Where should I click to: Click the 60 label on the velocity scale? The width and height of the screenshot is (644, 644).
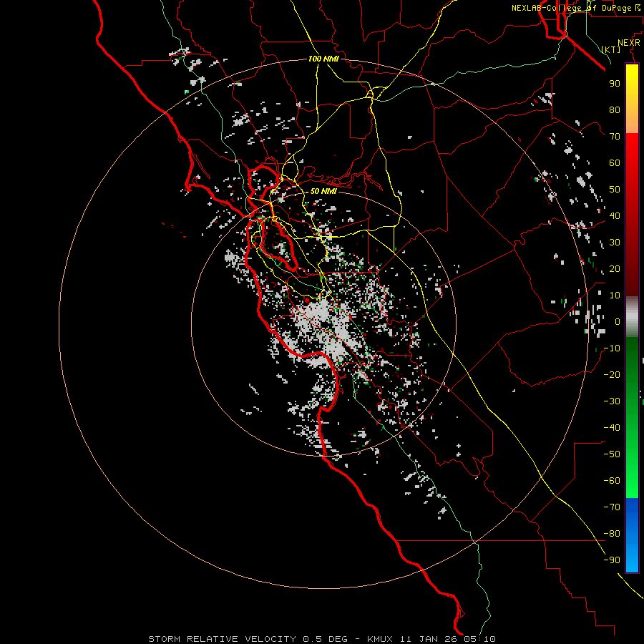click(615, 163)
